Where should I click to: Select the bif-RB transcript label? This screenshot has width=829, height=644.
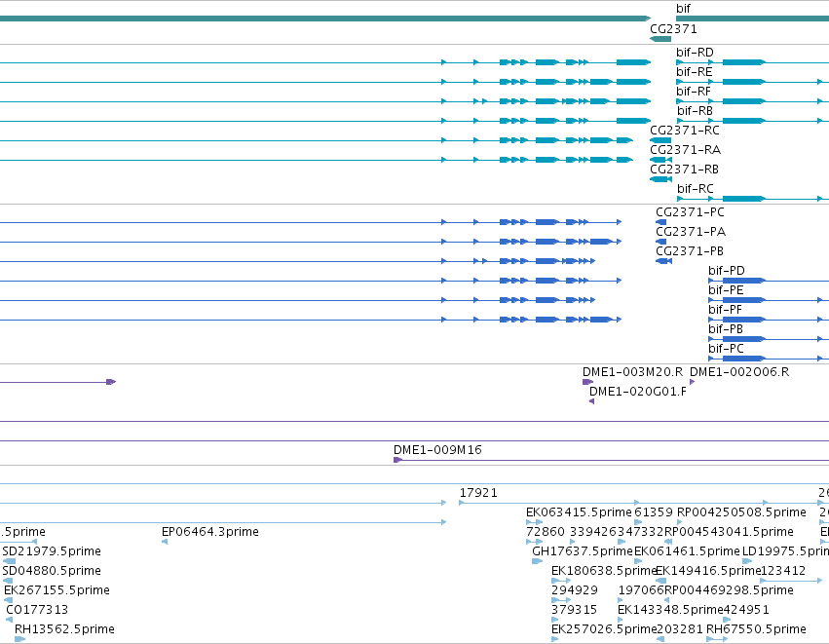(x=695, y=111)
